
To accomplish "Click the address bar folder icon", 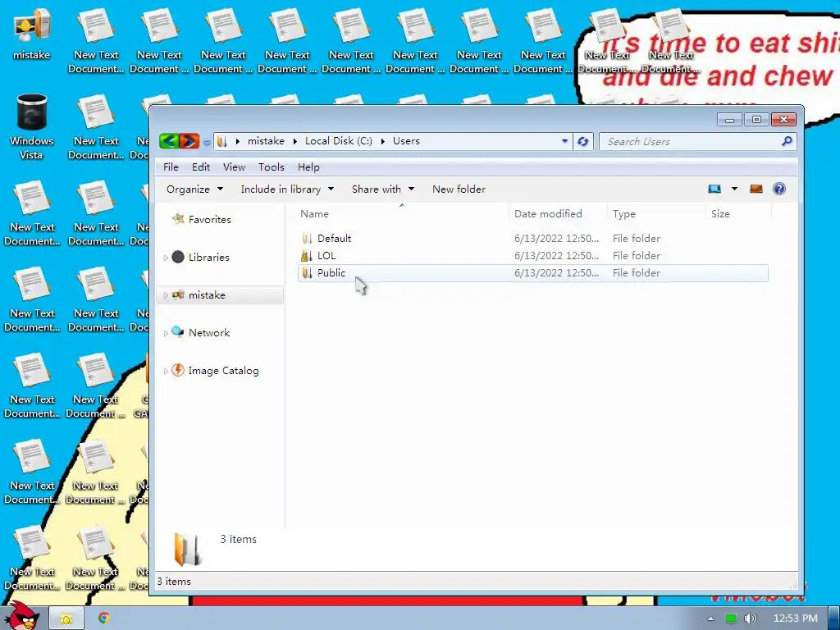I will coord(222,141).
